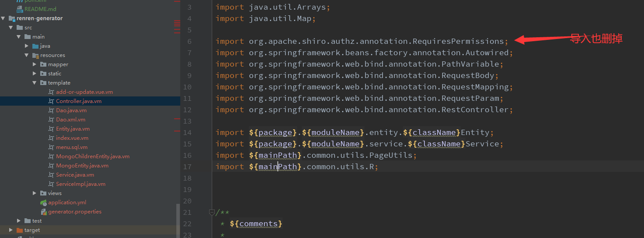Expand the java folder arrow
Image resolution: width=644 pixels, height=238 pixels.
pyautogui.click(x=27, y=46)
